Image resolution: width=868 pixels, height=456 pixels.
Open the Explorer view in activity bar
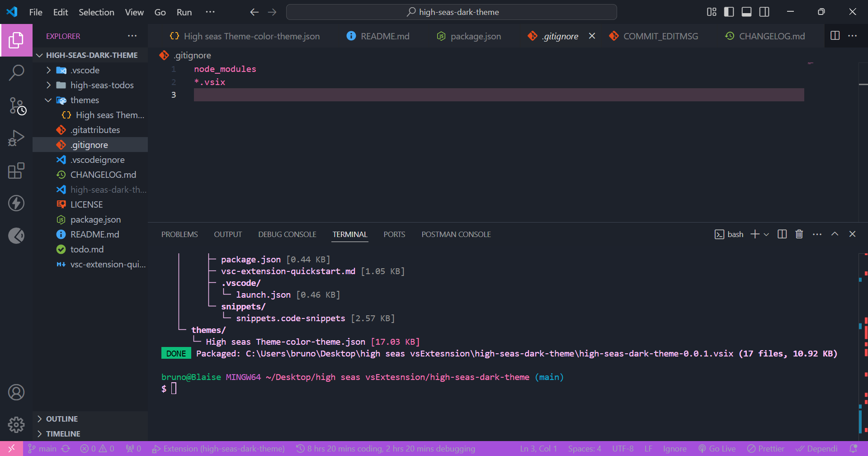click(x=16, y=40)
